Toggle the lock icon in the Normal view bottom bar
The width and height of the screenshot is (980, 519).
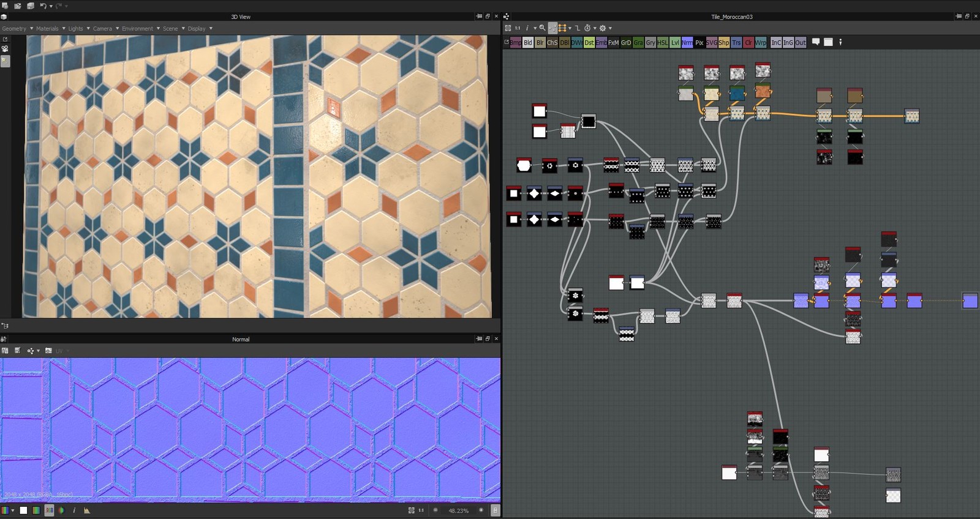click(495, 510)
